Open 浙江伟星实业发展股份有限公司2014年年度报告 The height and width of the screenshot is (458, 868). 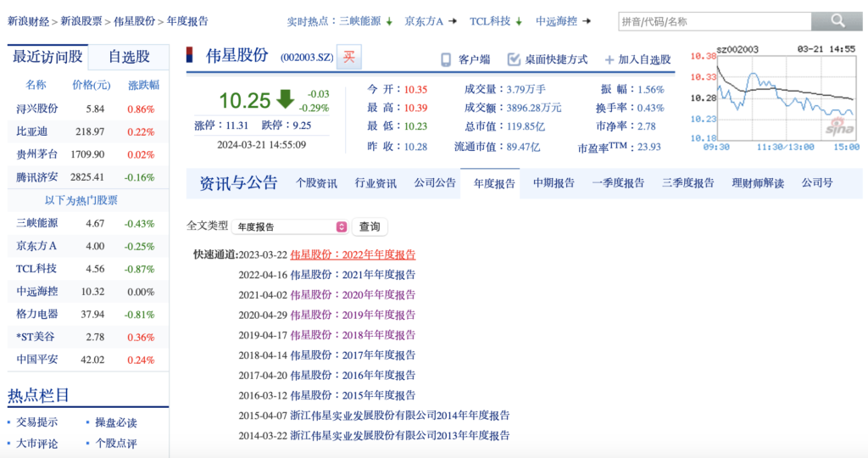(x=399, y=416)
